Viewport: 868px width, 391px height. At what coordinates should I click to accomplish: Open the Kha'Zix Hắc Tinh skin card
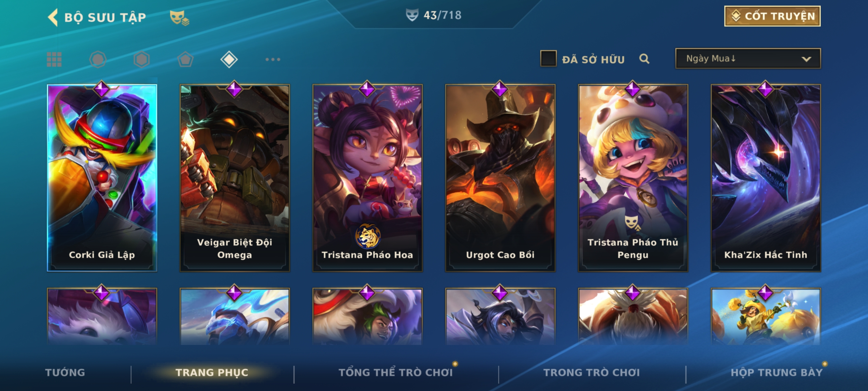click(x=766, y=178)
